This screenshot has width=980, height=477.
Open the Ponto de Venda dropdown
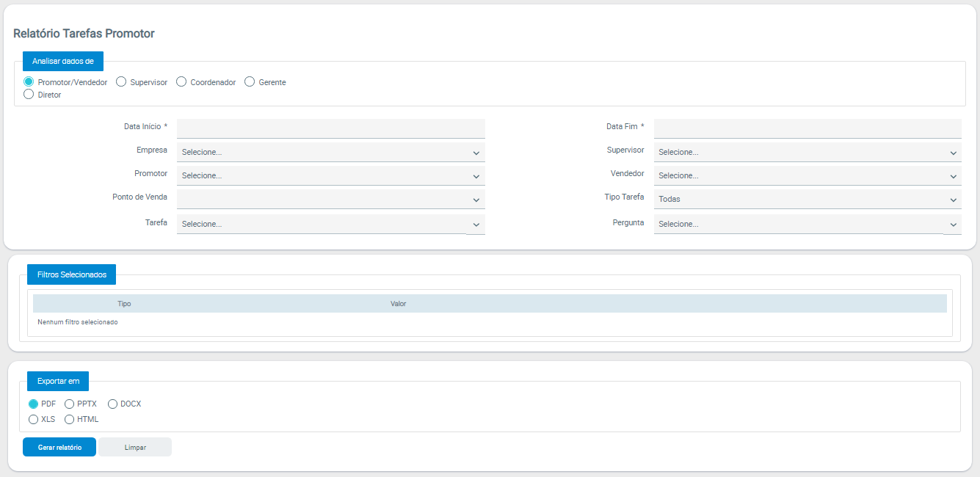coord(330,199)
